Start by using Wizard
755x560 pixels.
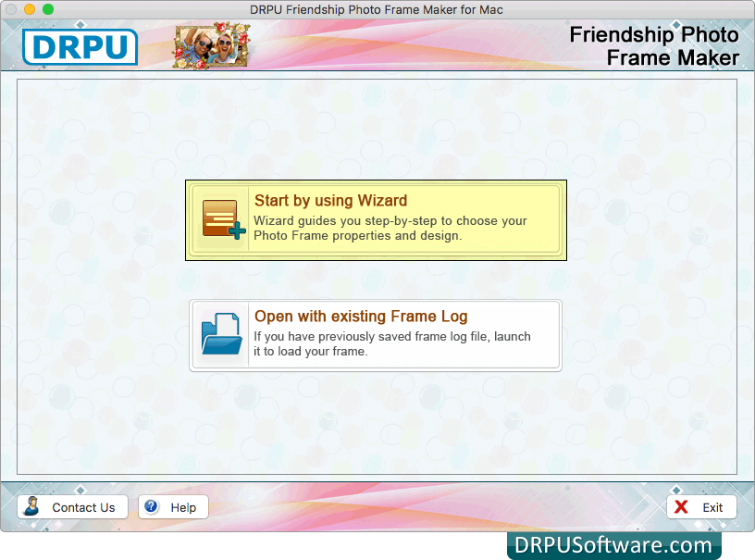[x=376, y=220]
